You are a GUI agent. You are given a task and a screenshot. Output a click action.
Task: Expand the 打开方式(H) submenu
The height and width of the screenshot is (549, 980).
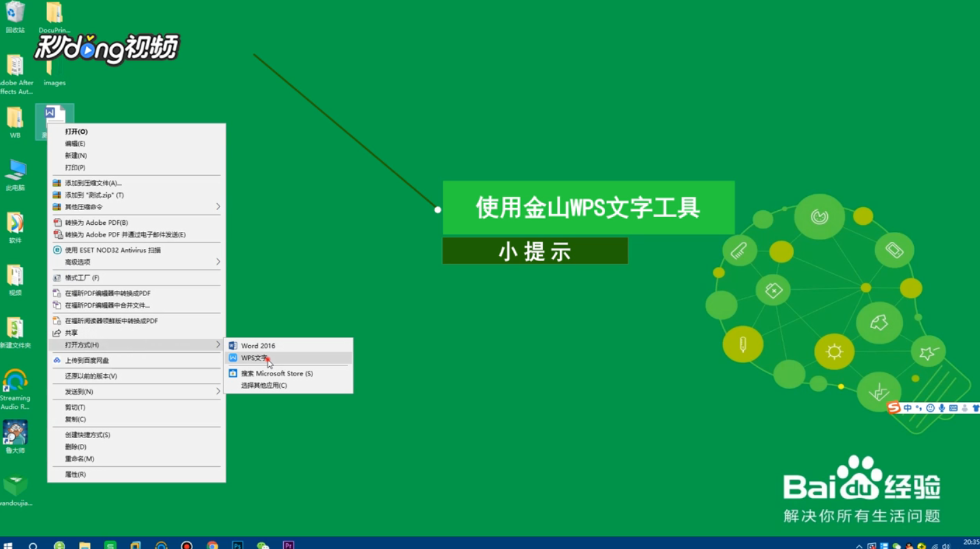click(137, 345)
